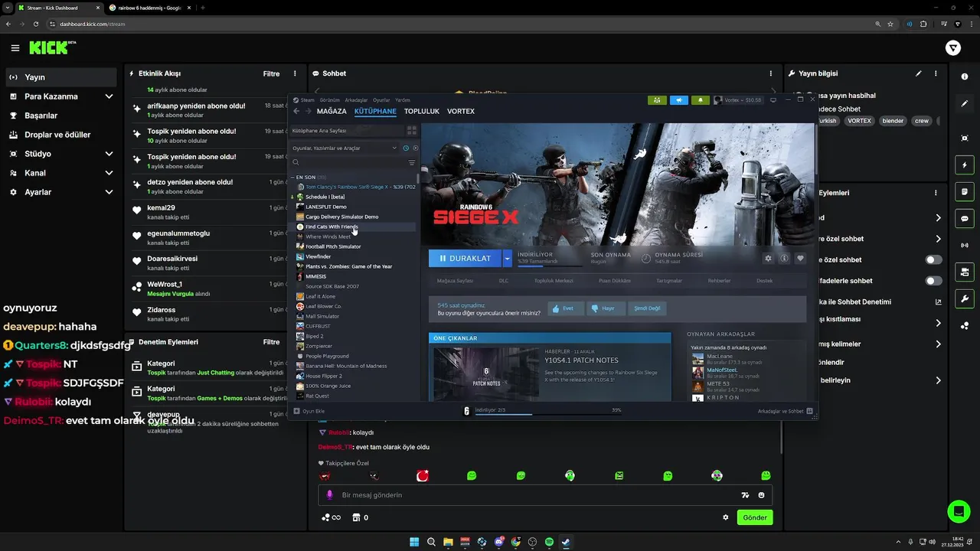Open Steam account dropdown Vortex $10.58
Viewport: 980px width, 551px height.
tap(738, 100)
